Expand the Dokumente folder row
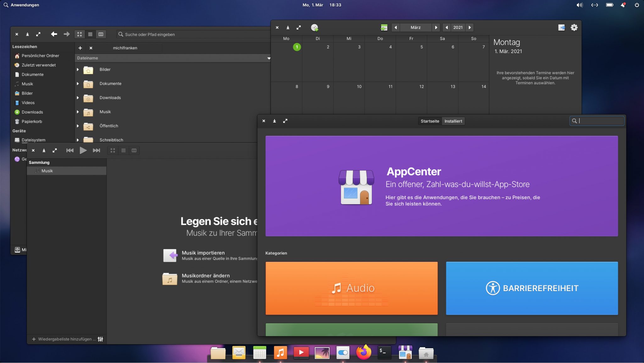 [x=78, y=84]
